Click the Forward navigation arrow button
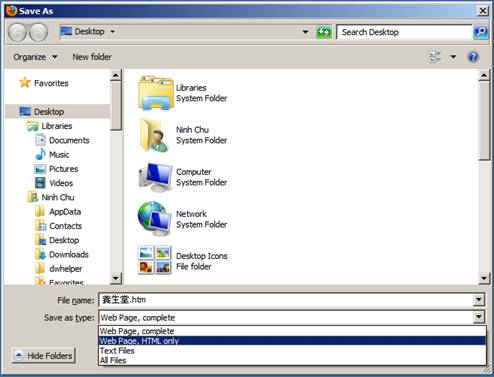Screen dimensions: 494x377 [x=39, y=32]
